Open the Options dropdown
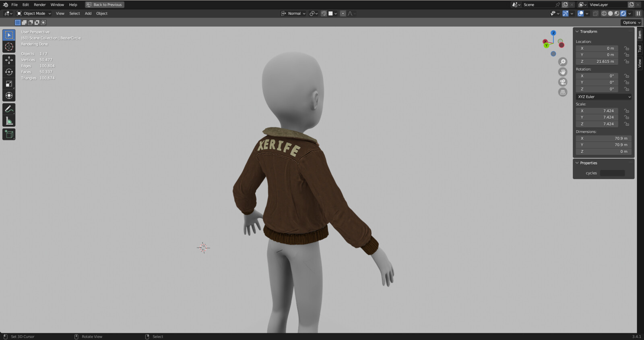The height and width of the screenshot is (340, 644). [x=631, y=23]
